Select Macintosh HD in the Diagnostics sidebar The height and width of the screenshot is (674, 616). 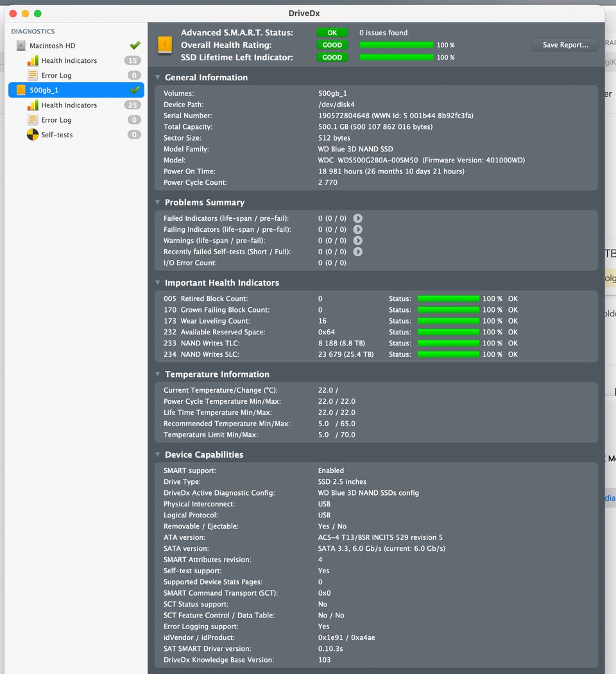tap(76, 46)
